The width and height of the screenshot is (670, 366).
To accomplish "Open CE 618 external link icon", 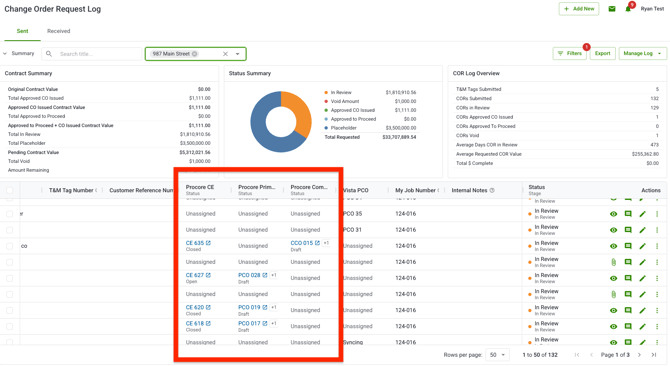I will click(209, 324).
